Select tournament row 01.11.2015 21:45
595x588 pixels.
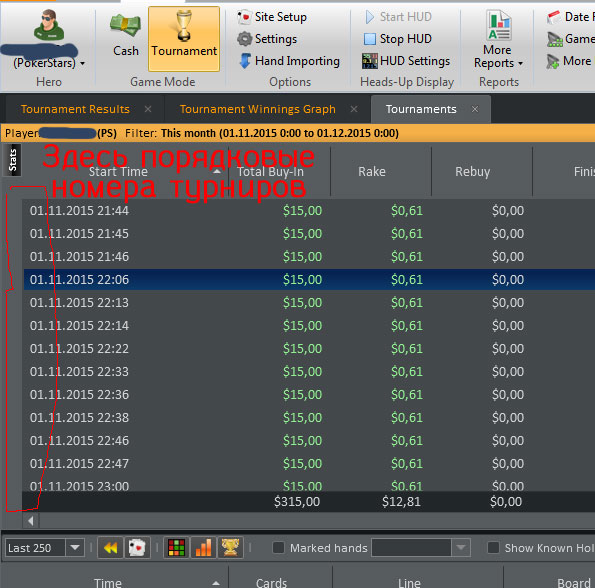point(309,234)
